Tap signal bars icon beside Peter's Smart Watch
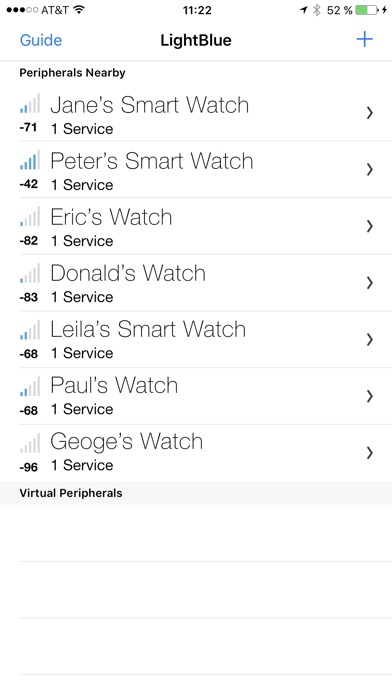The width and height of the screenshot is (392, 696). coord(30,159)
